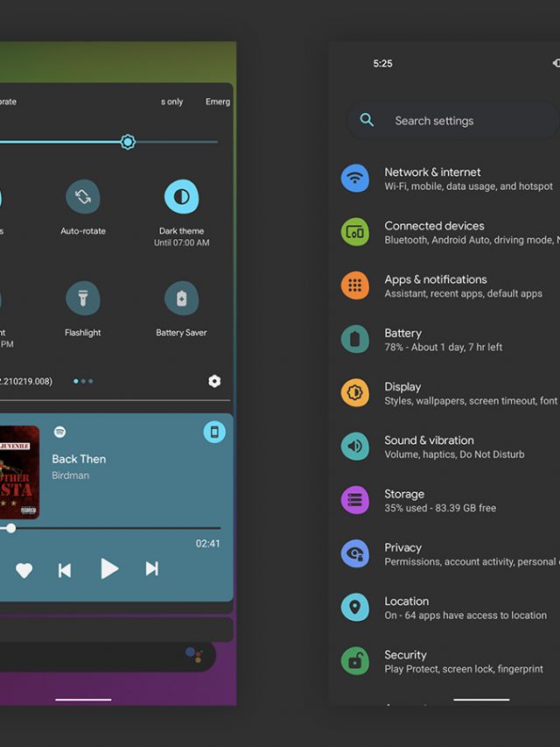Open the Storage settings icon
This screenshot has width=560, height=747.
click(354, 500)
